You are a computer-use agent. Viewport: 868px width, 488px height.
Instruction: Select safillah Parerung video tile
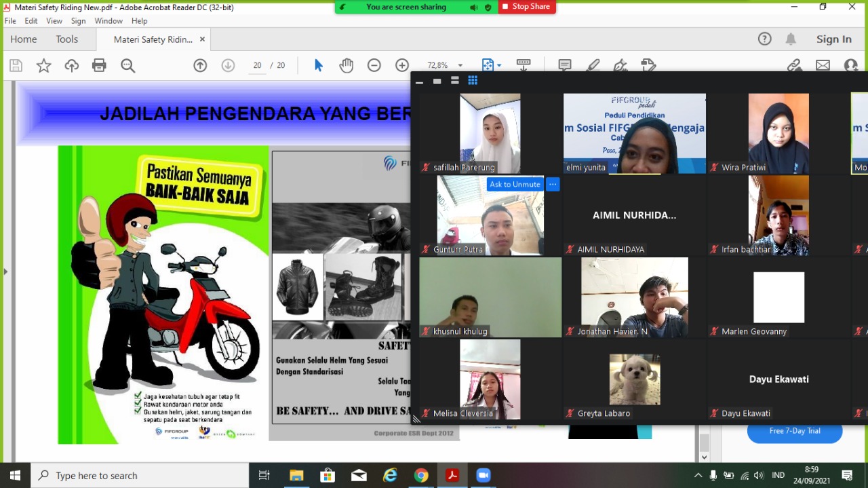pos(490,133)
